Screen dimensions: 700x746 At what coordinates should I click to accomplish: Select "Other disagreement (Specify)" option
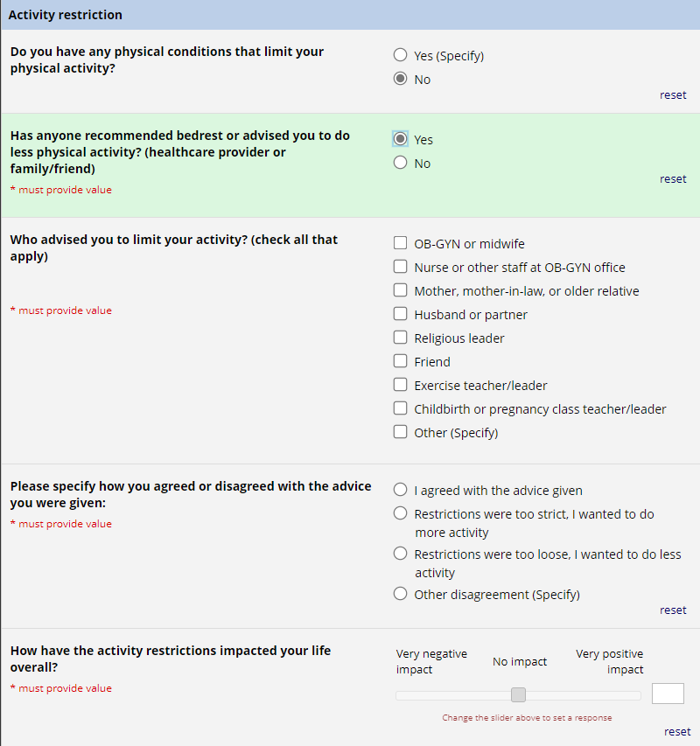point(400,593)
